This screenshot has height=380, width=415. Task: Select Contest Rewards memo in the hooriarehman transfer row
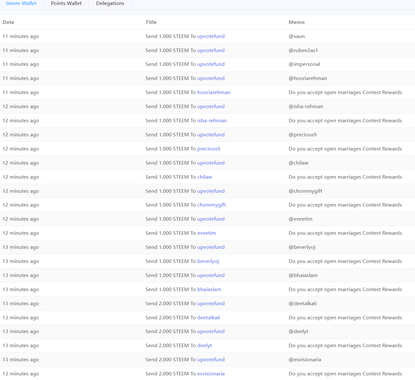pyautogui.click(x=345, y=92)
